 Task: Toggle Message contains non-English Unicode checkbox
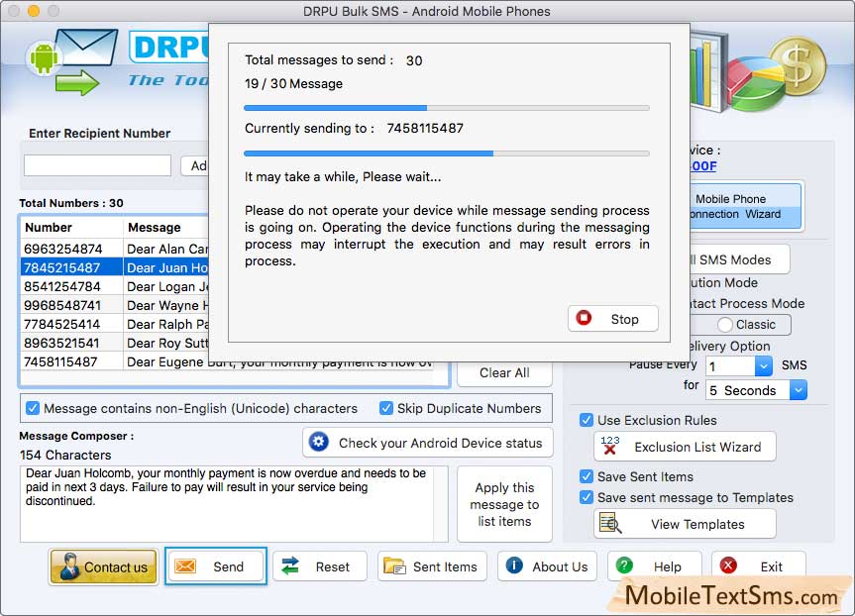33,408
